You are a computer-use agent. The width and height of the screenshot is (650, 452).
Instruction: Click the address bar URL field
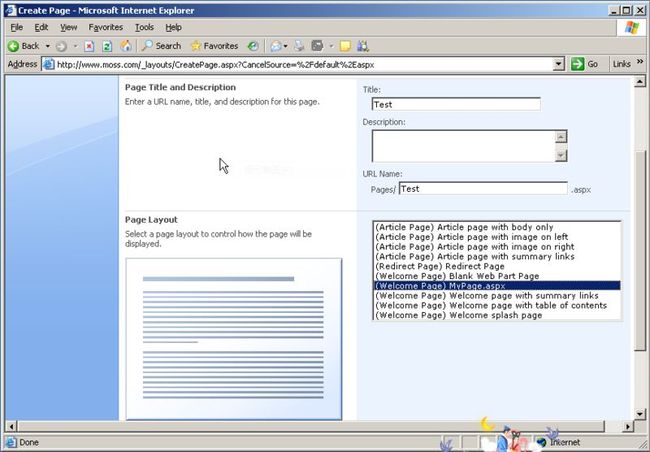coord(304,65)
